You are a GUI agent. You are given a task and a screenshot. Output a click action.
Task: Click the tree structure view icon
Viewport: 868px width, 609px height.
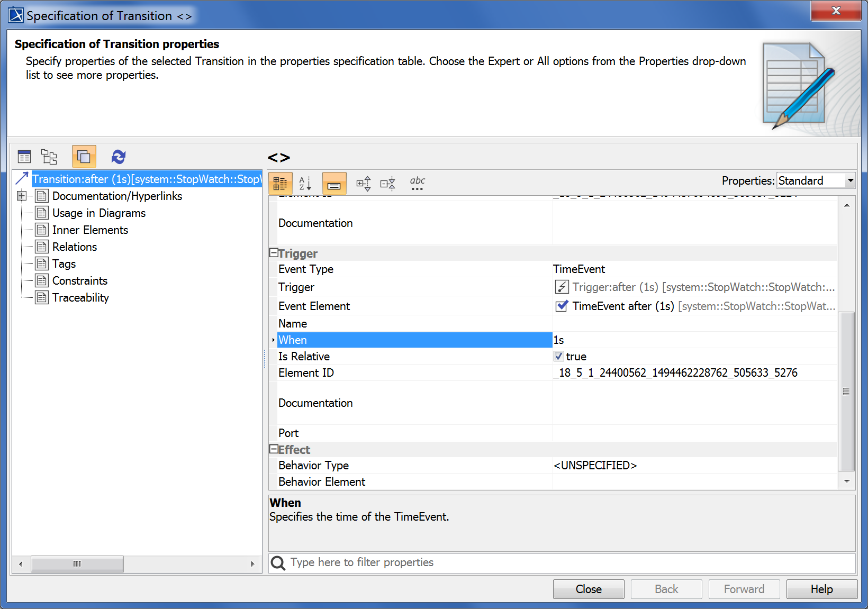tap(49, 157)
